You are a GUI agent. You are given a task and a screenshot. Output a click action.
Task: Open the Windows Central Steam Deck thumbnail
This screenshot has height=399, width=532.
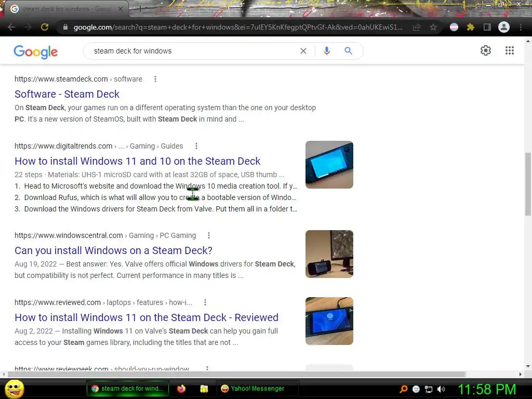click(x=329, y=254)
